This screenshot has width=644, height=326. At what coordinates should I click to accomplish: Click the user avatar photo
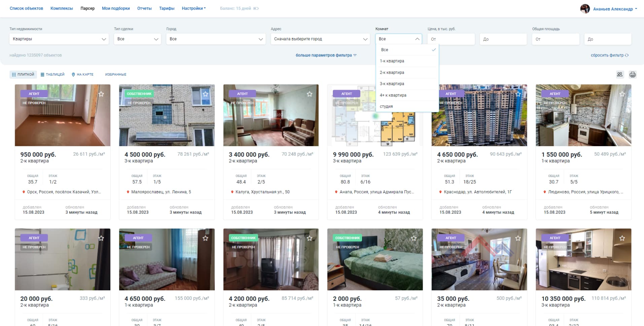(x=585, y=9)
